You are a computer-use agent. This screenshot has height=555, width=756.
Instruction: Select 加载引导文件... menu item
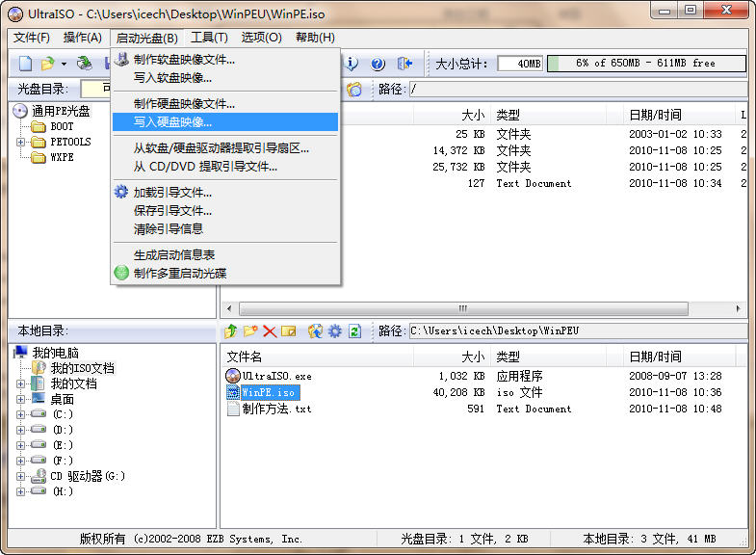pyautogui.click(x=172, y=192)
